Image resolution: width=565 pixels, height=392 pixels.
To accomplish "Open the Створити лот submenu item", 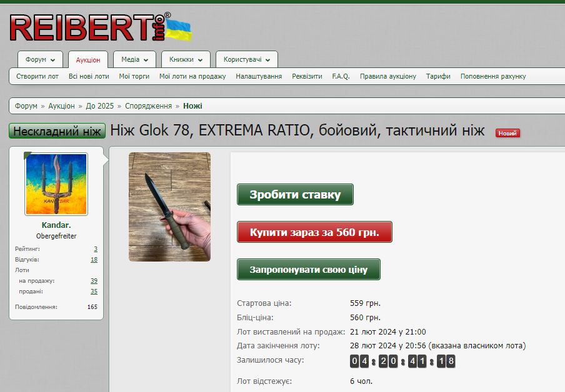I will (37, 76).
